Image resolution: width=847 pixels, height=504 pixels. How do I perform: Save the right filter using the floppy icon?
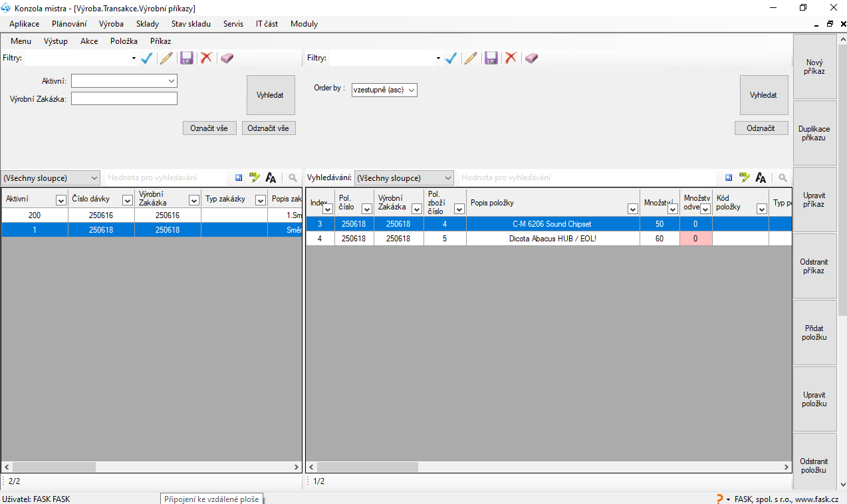pyautogui.click(x=491, y=59)
